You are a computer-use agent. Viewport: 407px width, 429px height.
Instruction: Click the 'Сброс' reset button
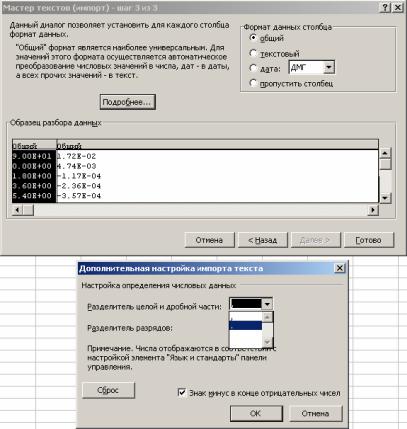(x=108, y=390)
